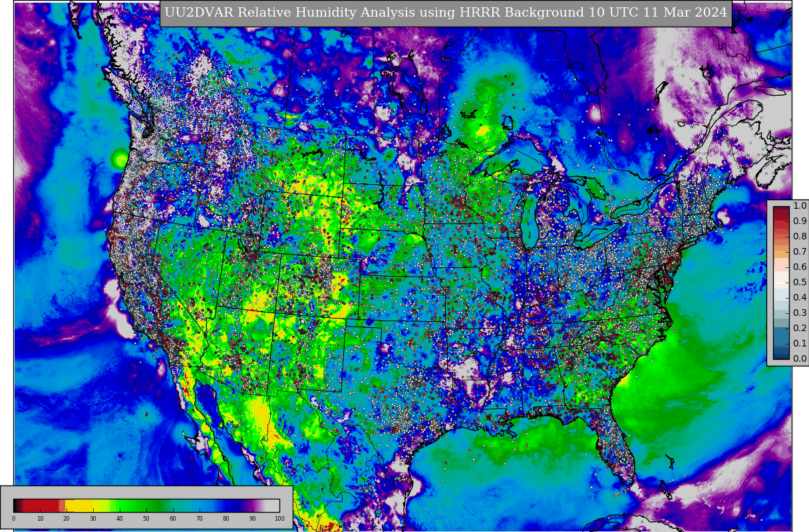The image size is (809, 532).
Task: Click the '80' label under the humidity colorbar
Action: click(x=226, y=519)
